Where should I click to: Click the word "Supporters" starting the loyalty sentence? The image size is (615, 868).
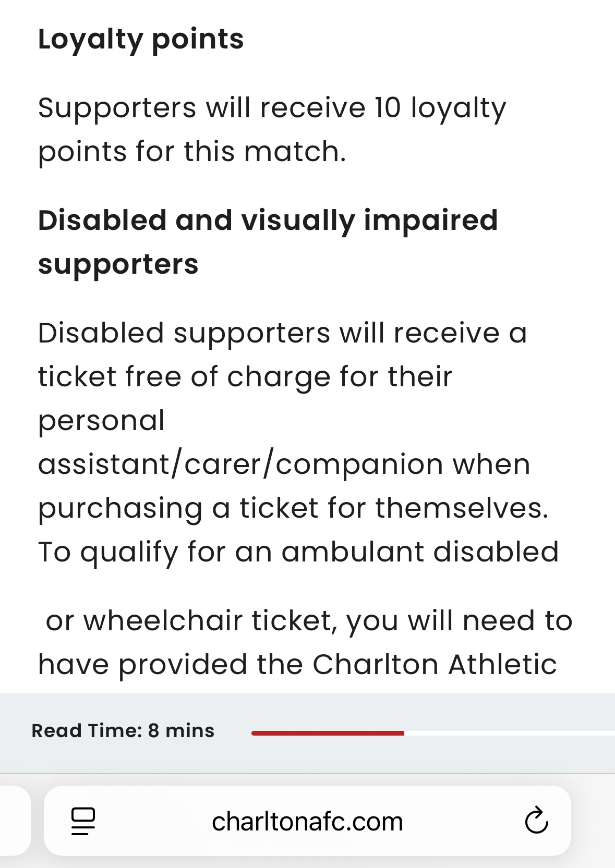click(x=117, y=109)
